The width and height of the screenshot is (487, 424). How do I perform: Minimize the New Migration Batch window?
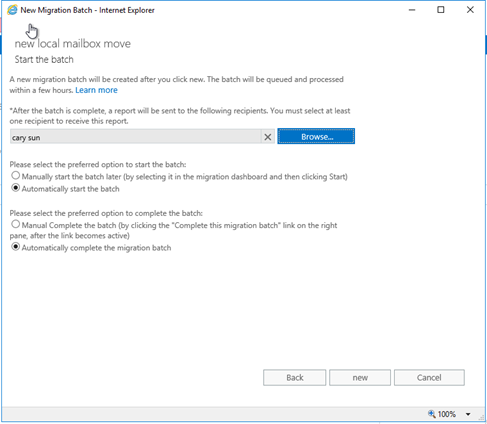point(412,10)
